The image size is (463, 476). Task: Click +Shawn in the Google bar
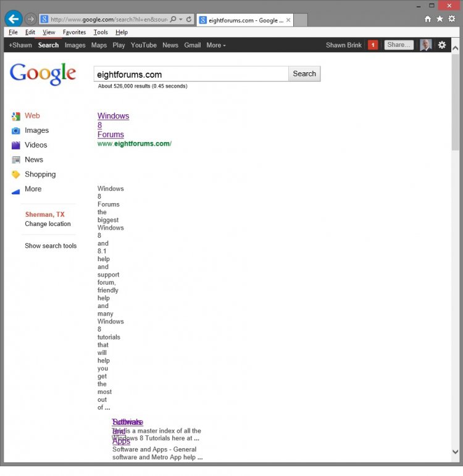[x=20, y=45]
